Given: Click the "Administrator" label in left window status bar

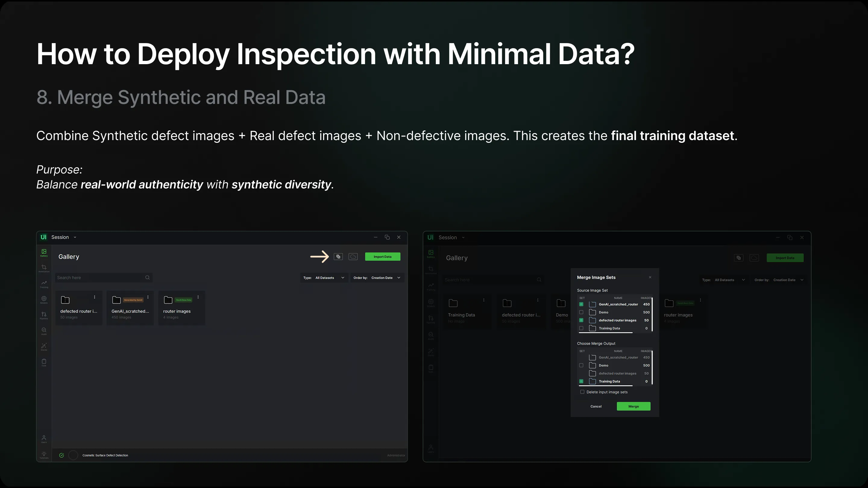Looking at the screenshot, I should (x=396, y=455).
